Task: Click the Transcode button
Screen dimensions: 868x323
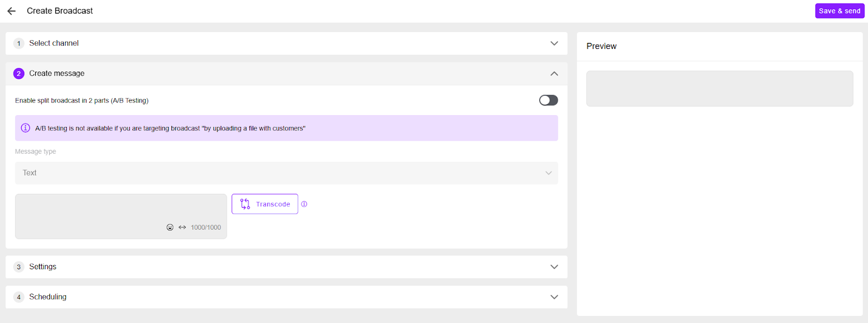Action: (x=265, y=204)
